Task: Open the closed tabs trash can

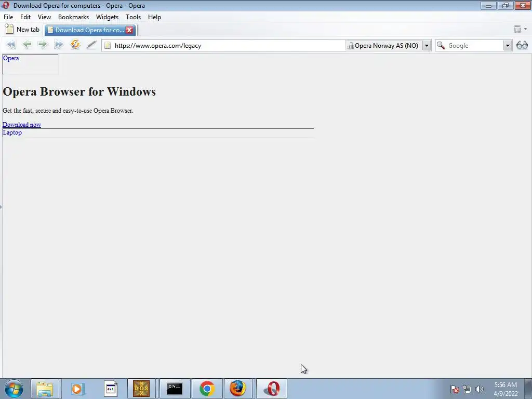Action: coord(517,29)
